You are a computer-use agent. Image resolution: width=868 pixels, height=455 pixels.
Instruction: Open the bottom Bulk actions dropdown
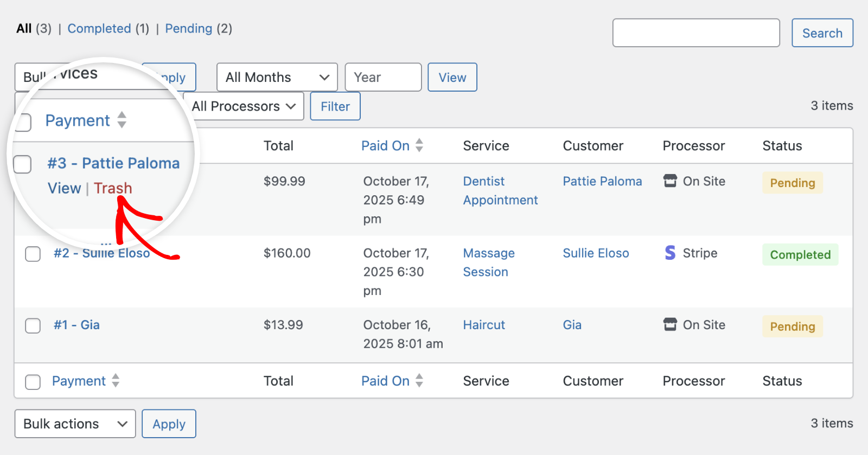tap(75, 424)
